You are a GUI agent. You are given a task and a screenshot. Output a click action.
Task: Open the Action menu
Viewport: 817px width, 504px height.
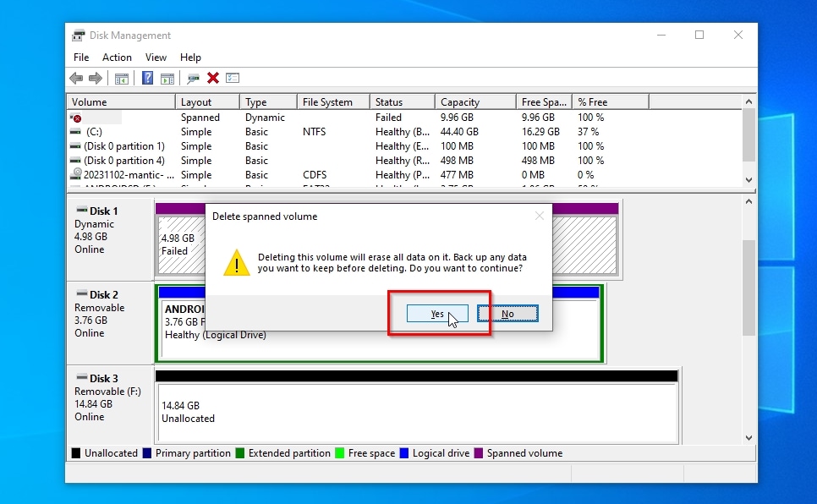(x=117, y=58)
